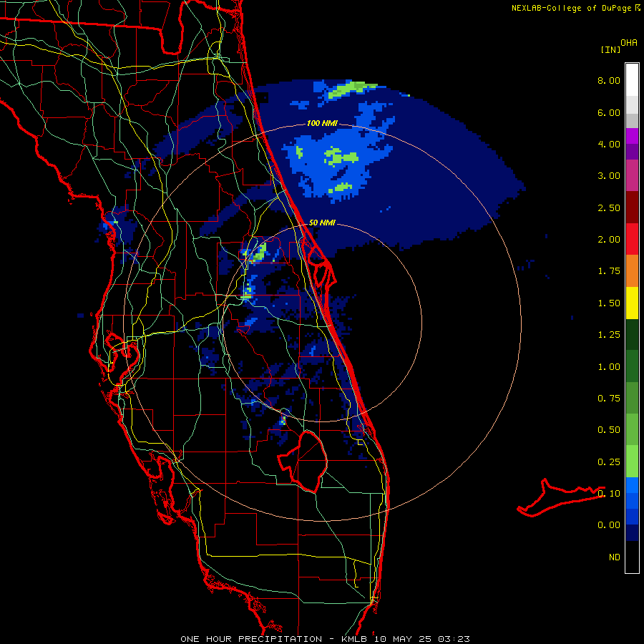Select the 0.10 legend value
This screenshot has height=644, width=644.
(609, 494)
